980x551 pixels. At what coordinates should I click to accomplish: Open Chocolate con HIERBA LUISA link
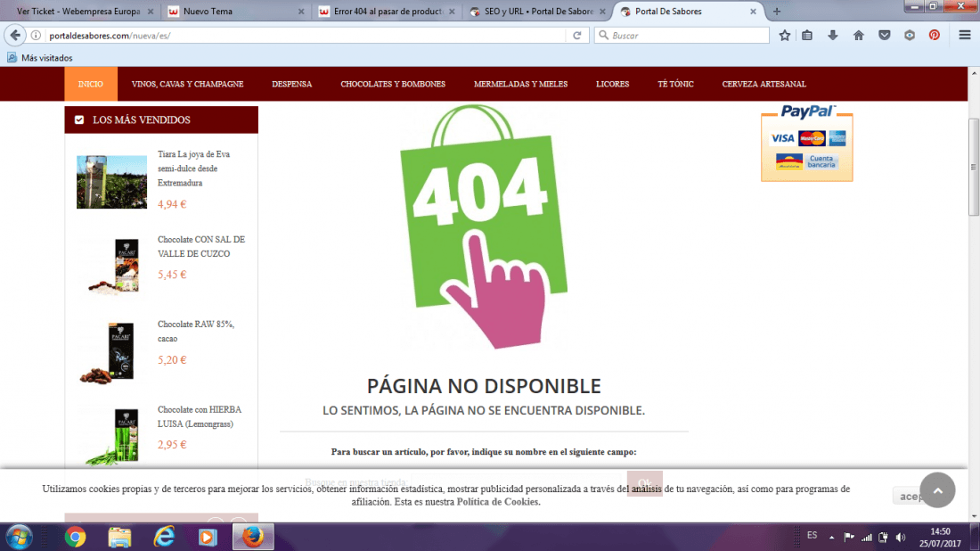click(200, 416)
